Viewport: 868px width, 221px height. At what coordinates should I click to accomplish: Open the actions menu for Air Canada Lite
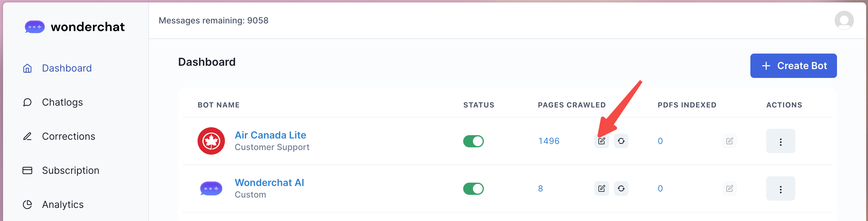pyautogui.click(x=780, y=141)
